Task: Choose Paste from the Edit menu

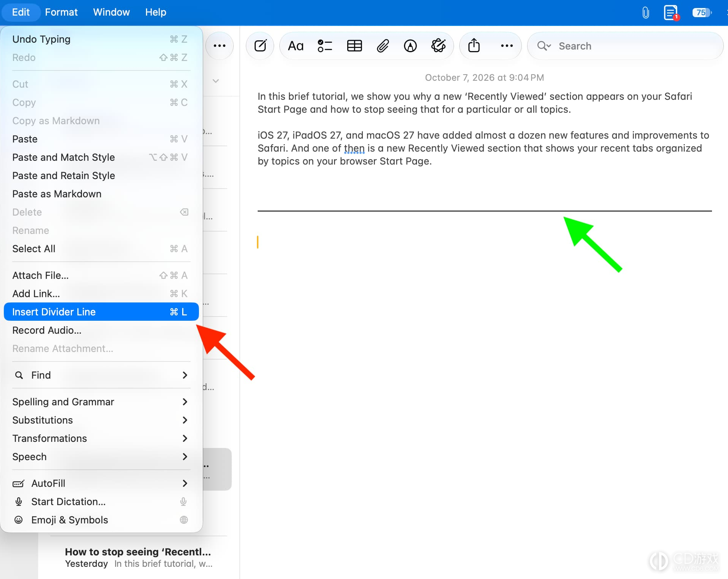Action: [x=101, y=139]
